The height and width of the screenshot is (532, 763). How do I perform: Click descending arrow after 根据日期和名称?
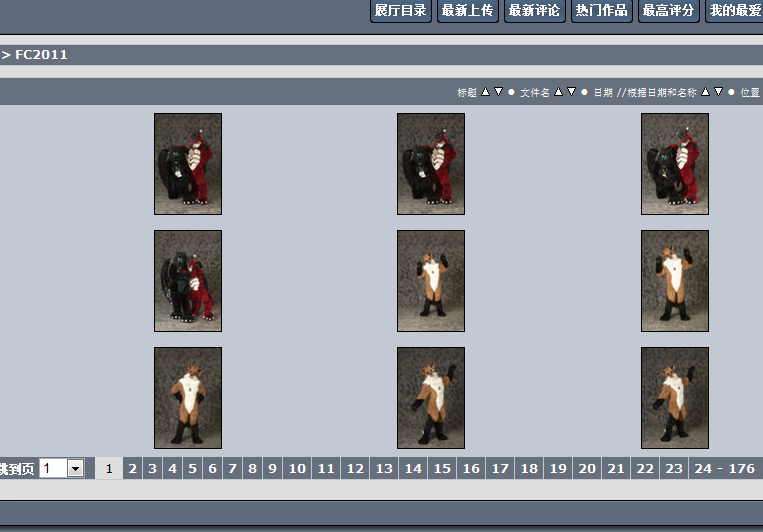[718, 92]
